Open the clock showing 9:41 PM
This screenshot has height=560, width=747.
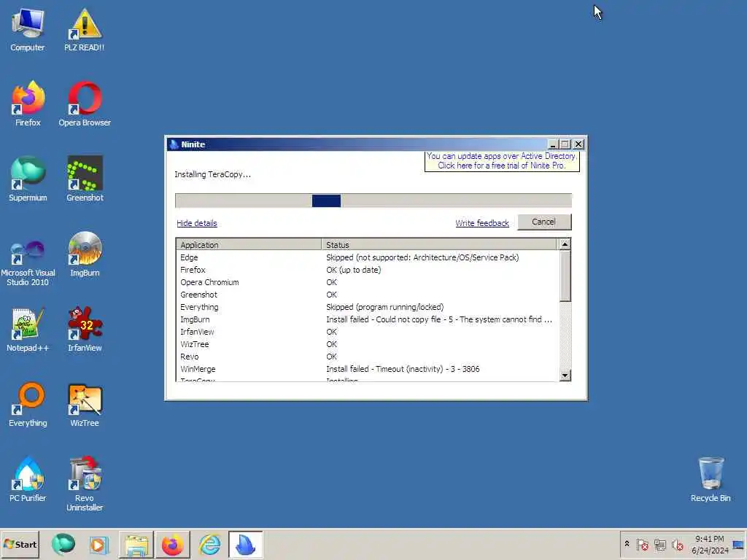point(710,544)
